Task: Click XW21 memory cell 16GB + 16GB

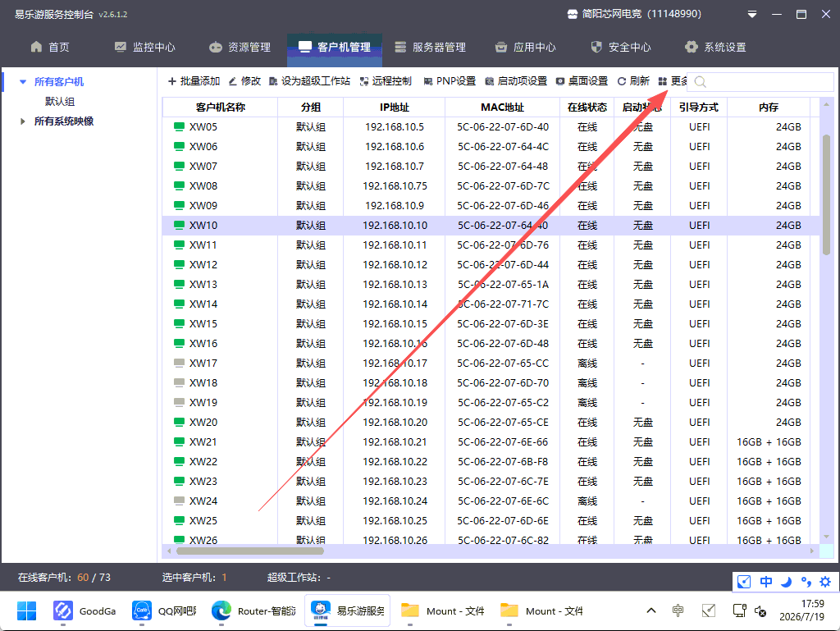Action: point(769,442)
